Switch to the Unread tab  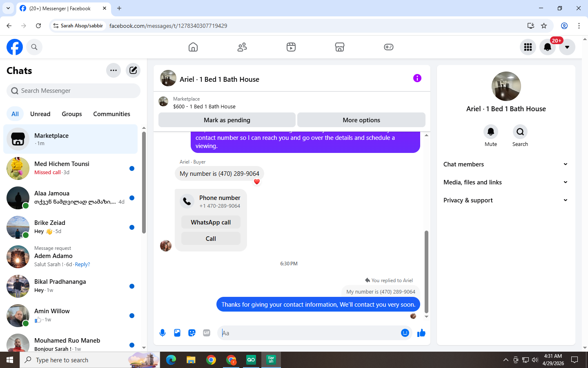40,114
